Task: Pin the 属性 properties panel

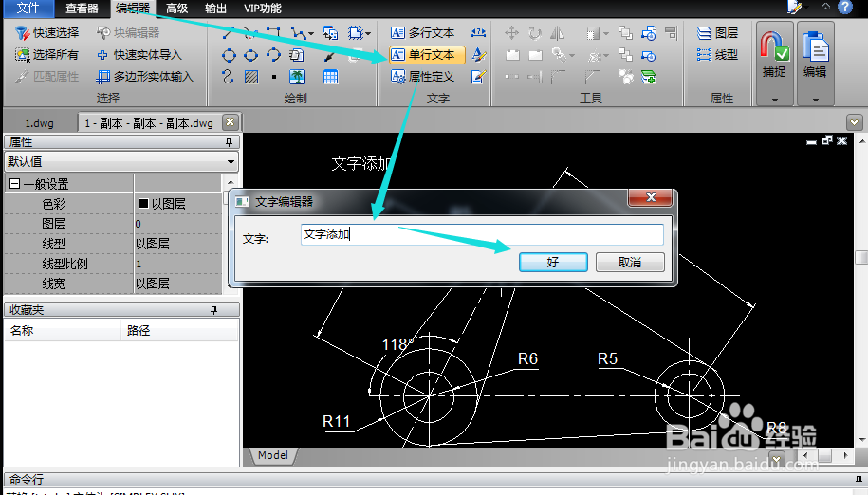Action: [230, 142]
